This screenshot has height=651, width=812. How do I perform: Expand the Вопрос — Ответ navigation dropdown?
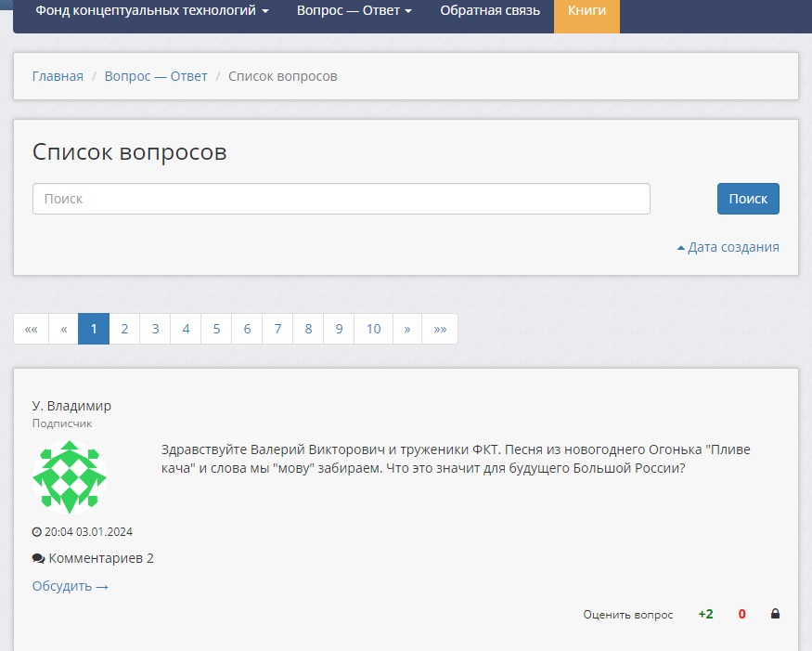click(354, 10)
